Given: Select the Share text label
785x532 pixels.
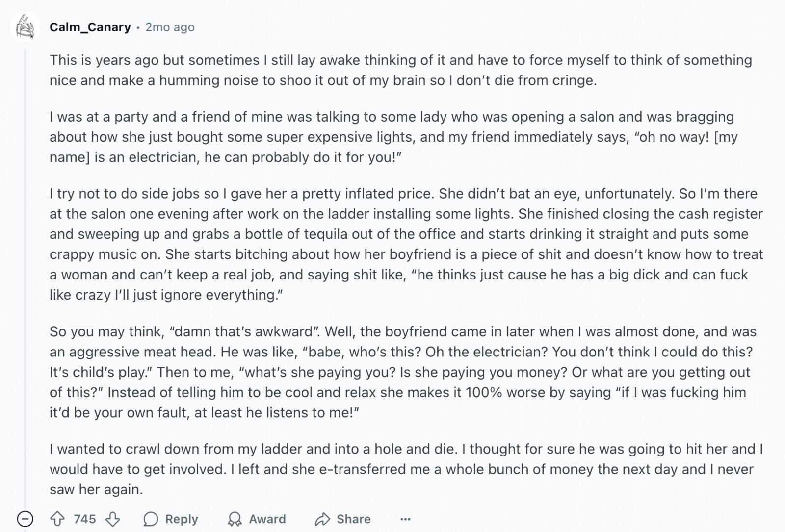Looking at the screenshot, I should click(354, 519).
